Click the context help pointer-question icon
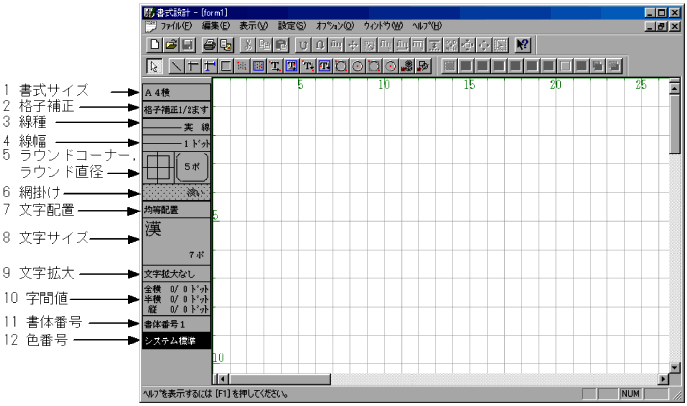 point(523,45)
